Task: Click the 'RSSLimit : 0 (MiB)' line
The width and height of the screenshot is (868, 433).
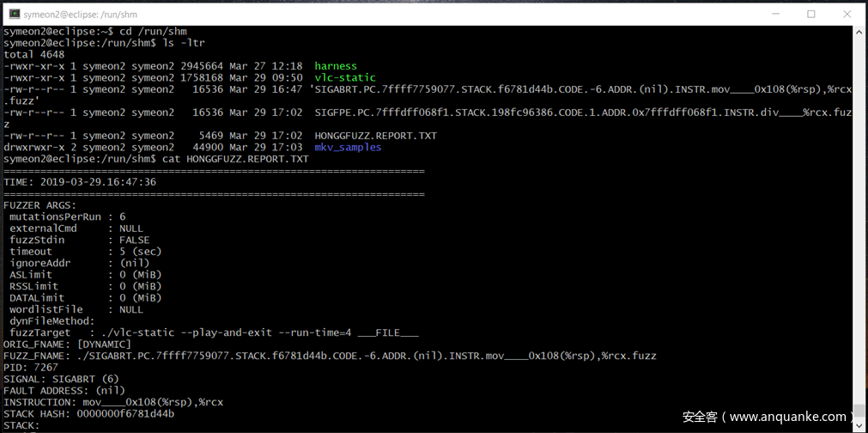Action: point(85,286)
